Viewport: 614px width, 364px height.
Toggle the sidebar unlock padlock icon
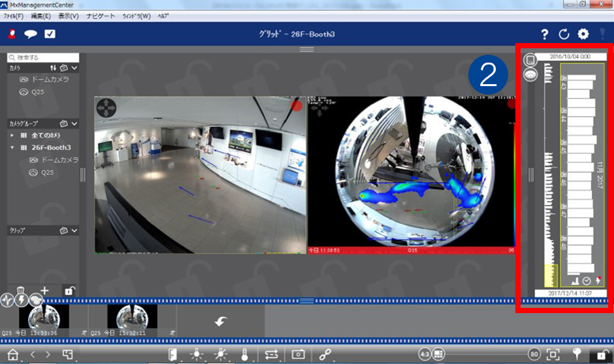click(x=69, y=290)
